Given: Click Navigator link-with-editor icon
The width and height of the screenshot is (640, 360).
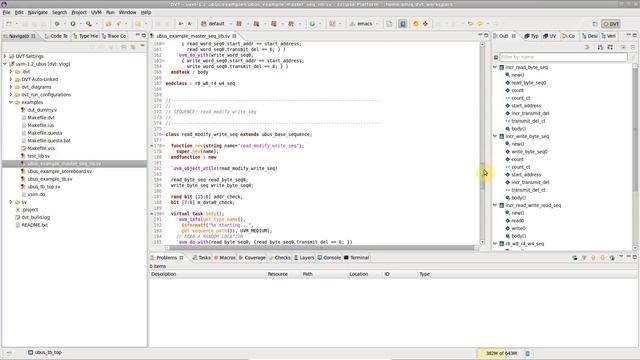Looking at the screenshot, I should point(133,47).
